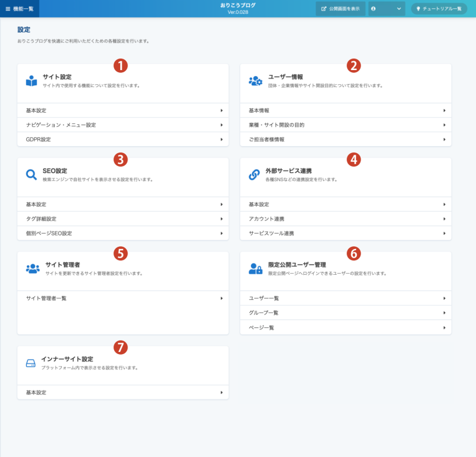Open ナビゲーション・メニュー設定 under サイト設定
The image size is (476, 457).
(123, 125)
